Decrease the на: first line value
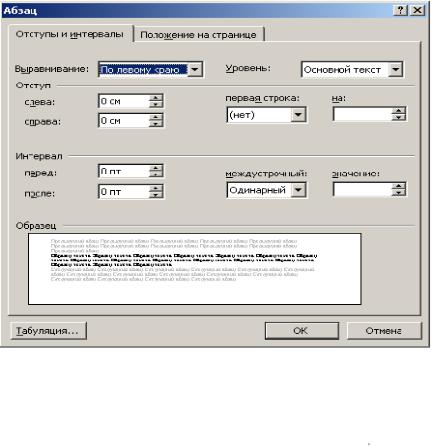Image resolution: width=432 pixels, height=446 pixels. click(398, 117)
